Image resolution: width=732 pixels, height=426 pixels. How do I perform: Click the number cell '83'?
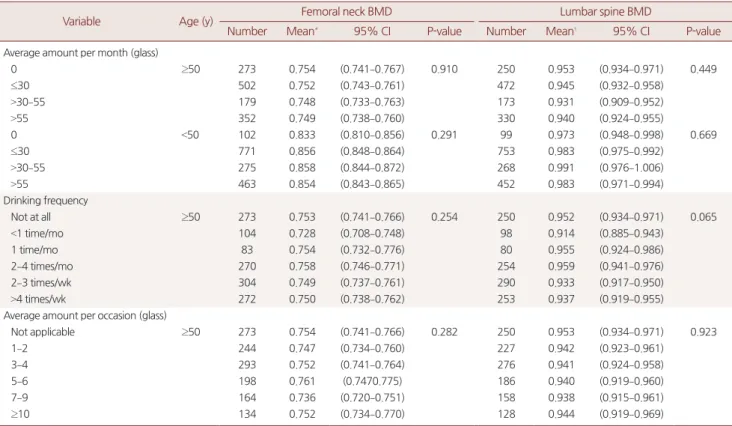click(247, 250)
